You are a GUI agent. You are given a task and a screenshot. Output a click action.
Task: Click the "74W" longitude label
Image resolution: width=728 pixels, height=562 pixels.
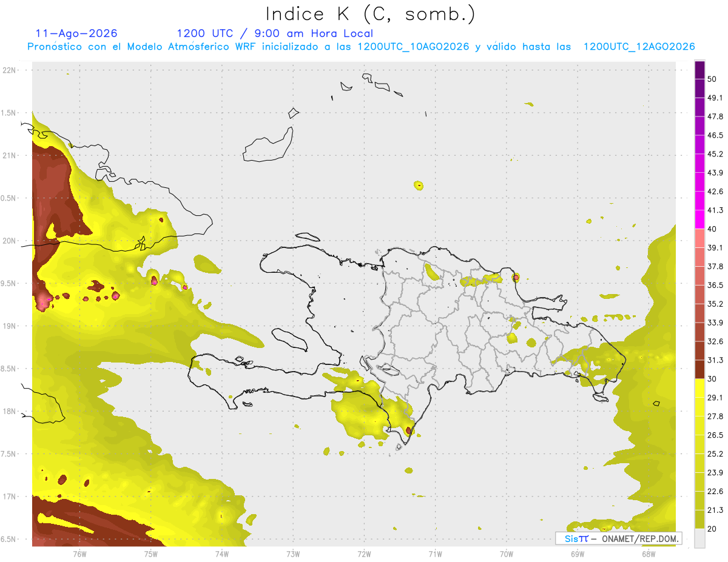point(222,554)
